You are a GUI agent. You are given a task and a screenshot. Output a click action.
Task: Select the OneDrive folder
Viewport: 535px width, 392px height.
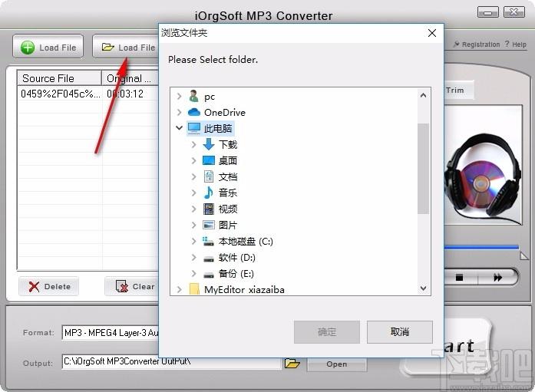coord(224,112)
